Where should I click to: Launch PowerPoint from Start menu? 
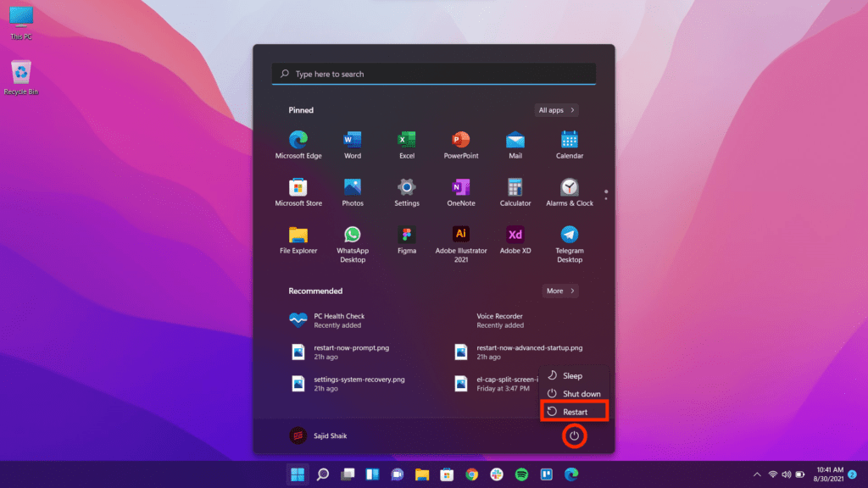[x=460, y=145]
